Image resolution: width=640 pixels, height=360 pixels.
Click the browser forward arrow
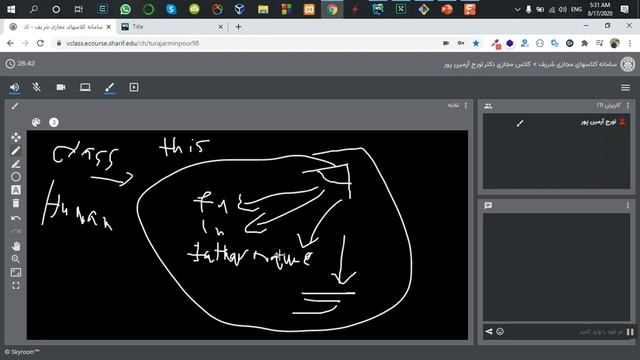coord(25,43)
